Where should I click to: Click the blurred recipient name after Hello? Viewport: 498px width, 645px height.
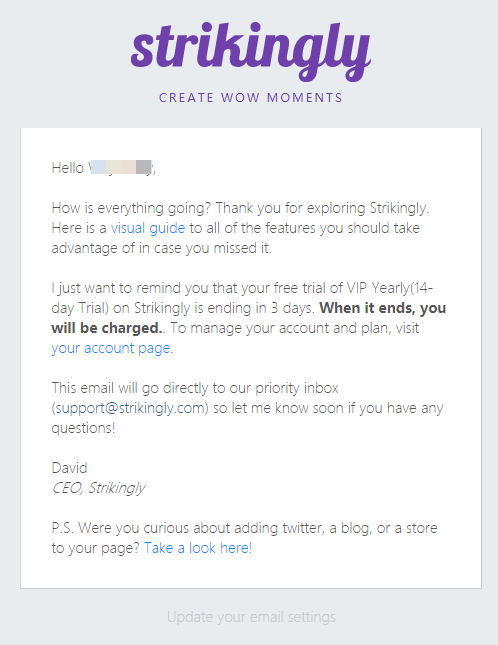coord(120,168)
